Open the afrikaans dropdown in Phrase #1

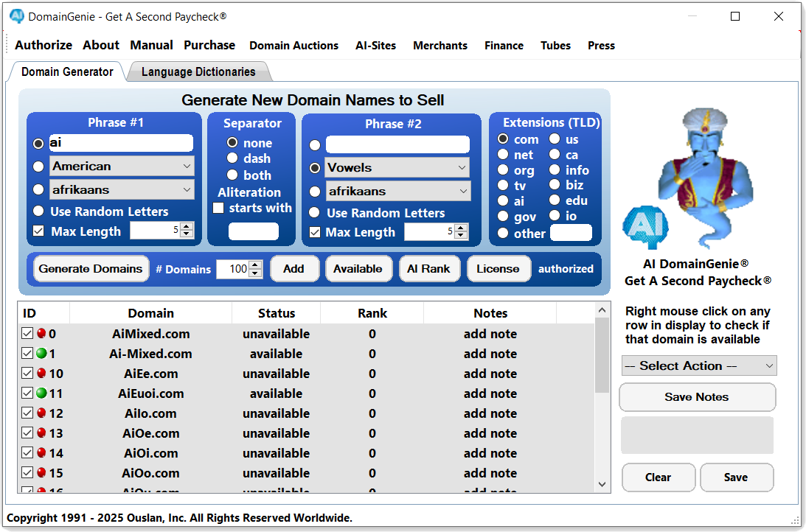click(122, 190)
